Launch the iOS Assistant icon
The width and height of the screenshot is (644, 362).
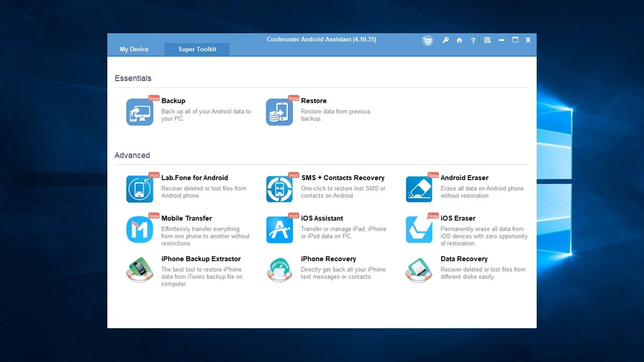[x=279, y=230]
